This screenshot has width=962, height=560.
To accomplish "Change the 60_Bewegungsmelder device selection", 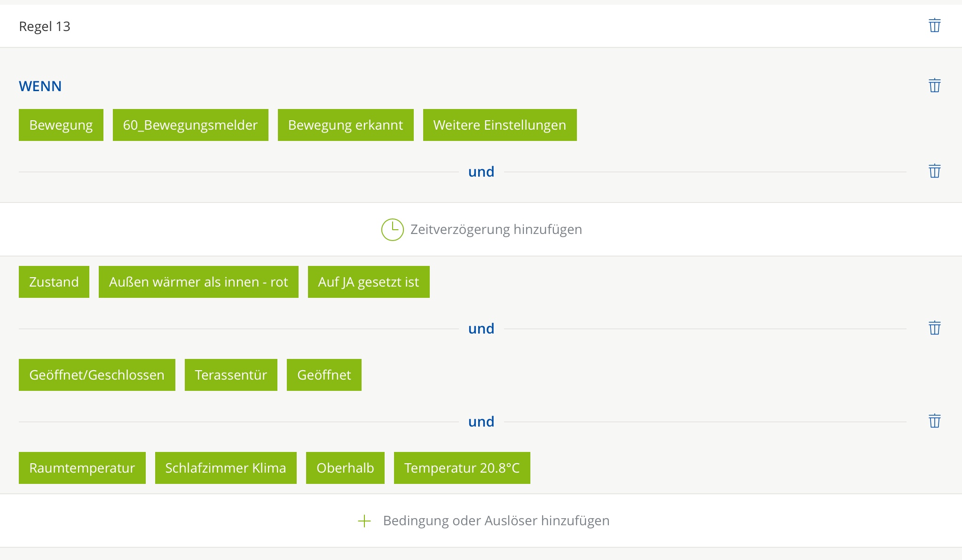I will tap(190, 125).
